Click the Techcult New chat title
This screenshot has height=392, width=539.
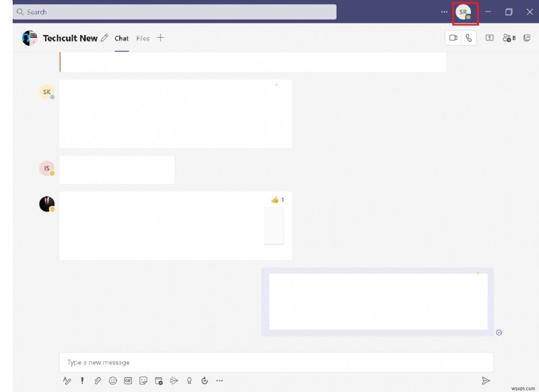point(70,38)
